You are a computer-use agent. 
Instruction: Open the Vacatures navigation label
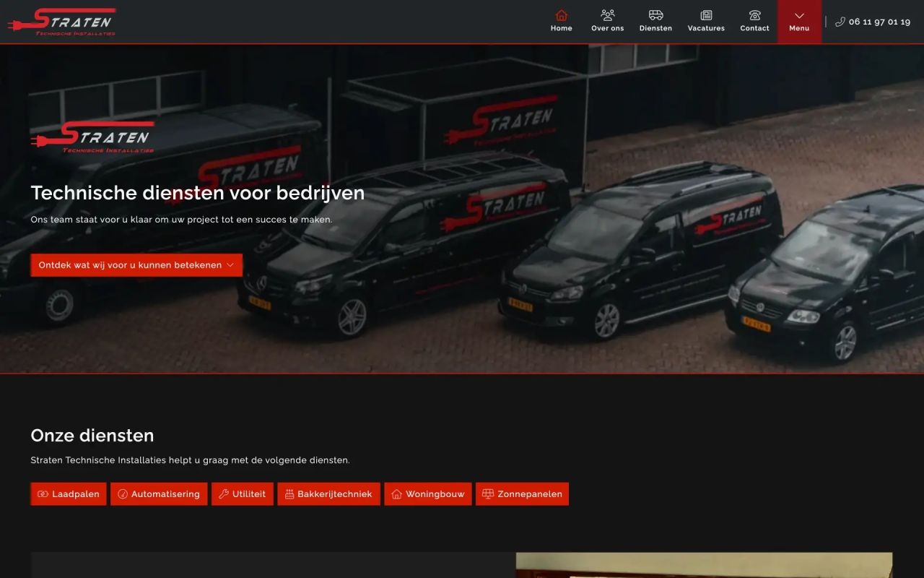pyautogui.click(x=706, y=28)
